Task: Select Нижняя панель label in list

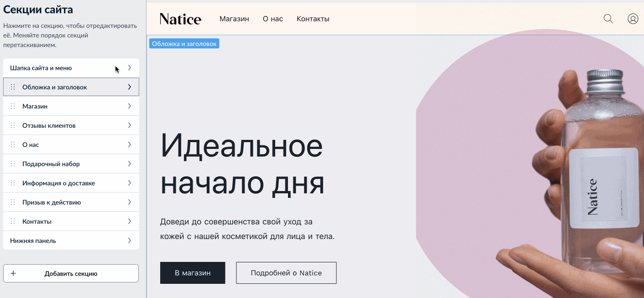Action: point(33,241)
